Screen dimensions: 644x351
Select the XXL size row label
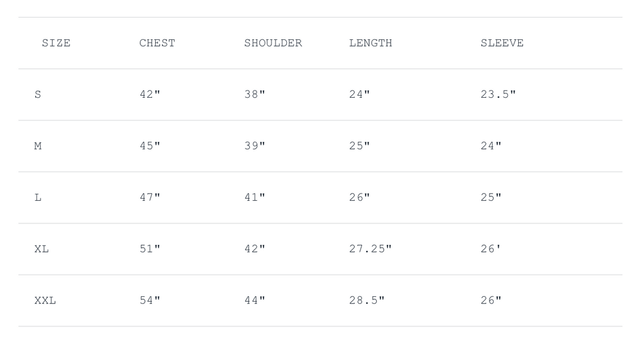(45, 300)
